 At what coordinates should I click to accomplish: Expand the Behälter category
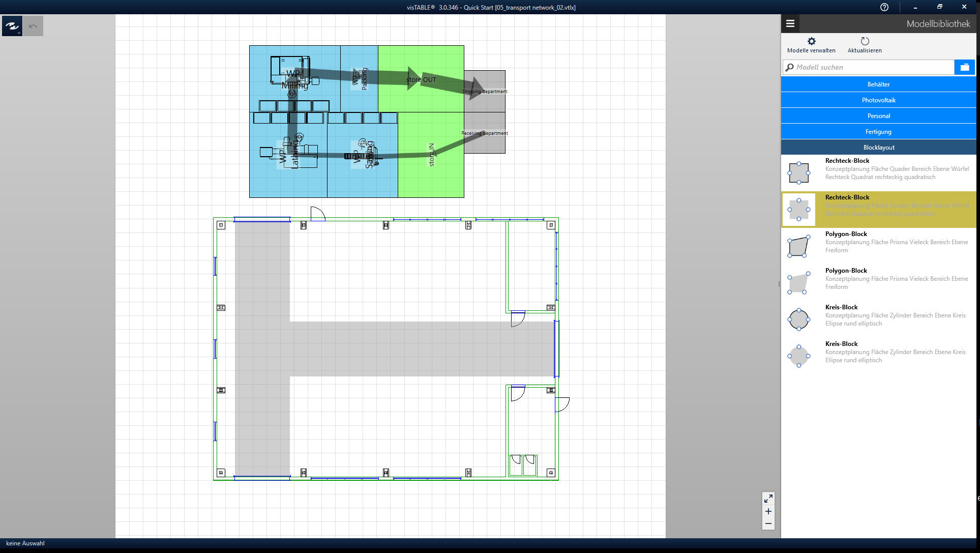tap(878, 84)
